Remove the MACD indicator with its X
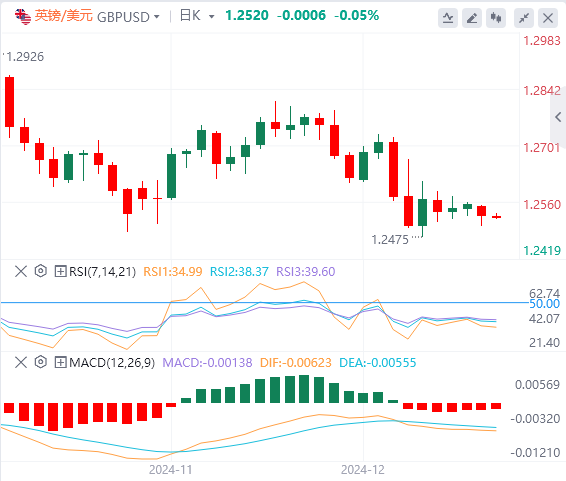566x481 pixels. click(x=21, y=362)
